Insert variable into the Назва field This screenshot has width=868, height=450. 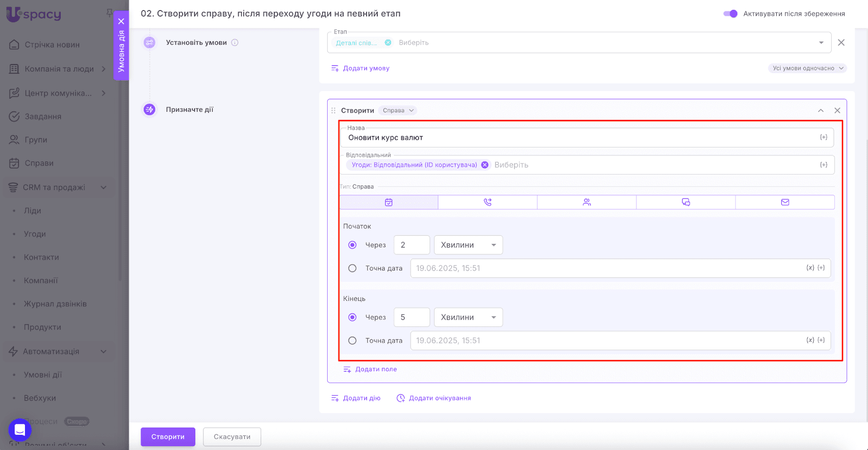click(823, 138)
